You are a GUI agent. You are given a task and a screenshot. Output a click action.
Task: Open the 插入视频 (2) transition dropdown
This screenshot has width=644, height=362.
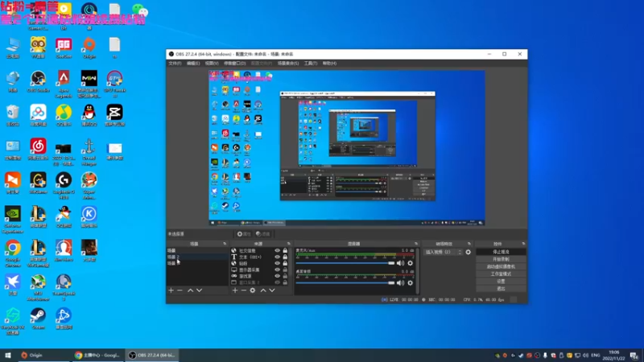click(x=444, y=252)
